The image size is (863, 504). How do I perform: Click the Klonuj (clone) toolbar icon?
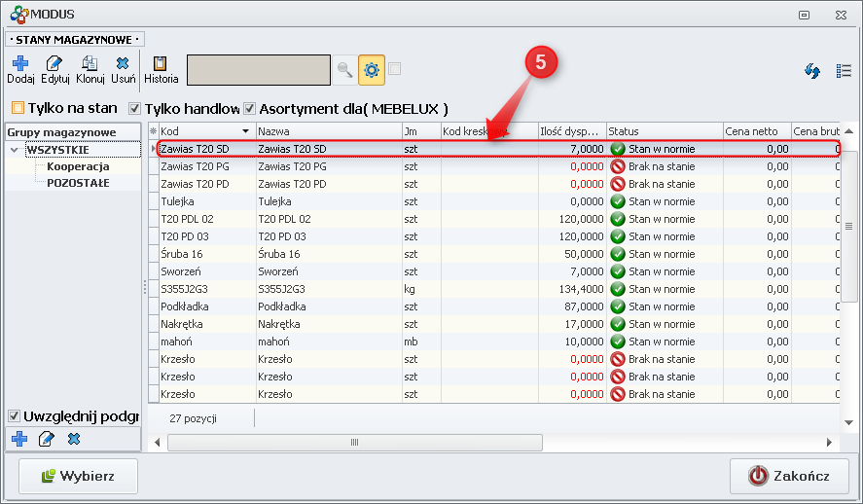pyautogui.click(x=90, y=70)
